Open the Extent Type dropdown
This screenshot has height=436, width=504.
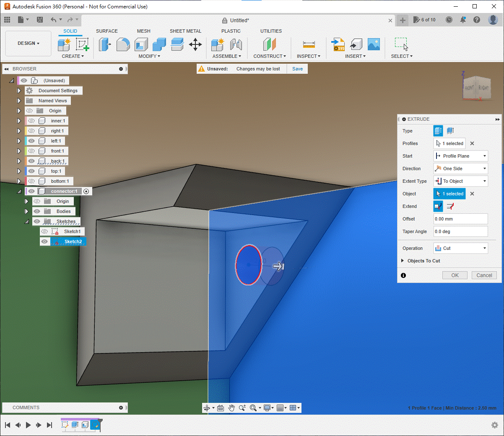click(x=460, y=181)
